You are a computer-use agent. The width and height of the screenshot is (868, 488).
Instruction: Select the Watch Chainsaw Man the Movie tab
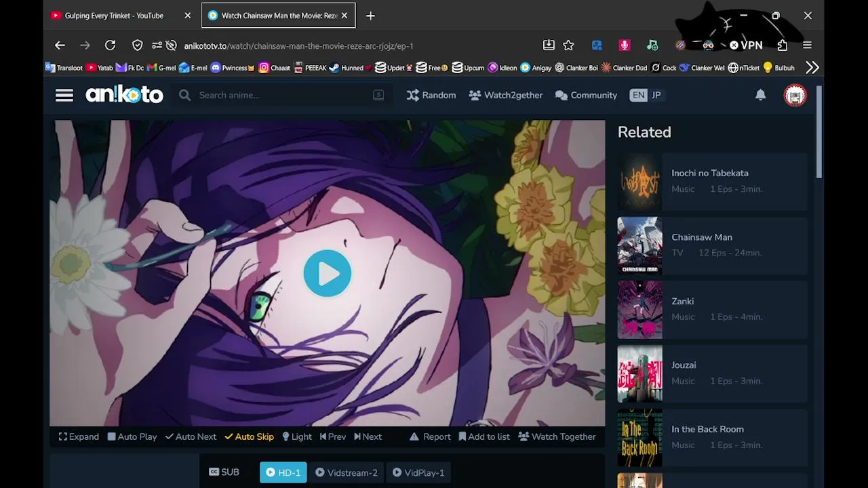point(279,16)
